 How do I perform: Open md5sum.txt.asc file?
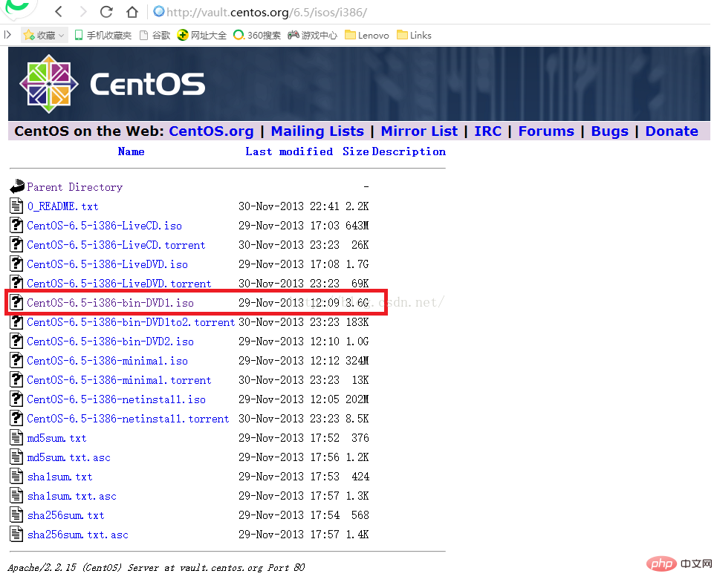click(x=69, y=457)
